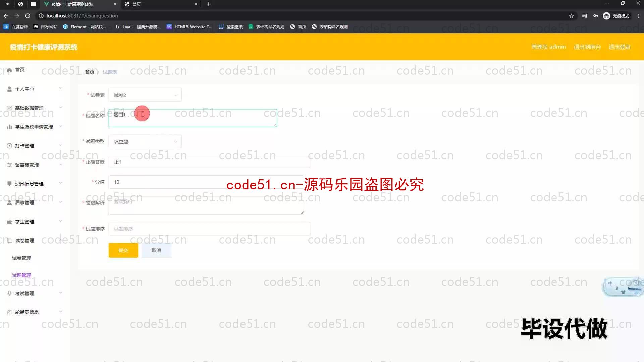Click the 首页 breadcrumb link
The width and height of the screenshot is (644, 362).
[x=89, y=72]
